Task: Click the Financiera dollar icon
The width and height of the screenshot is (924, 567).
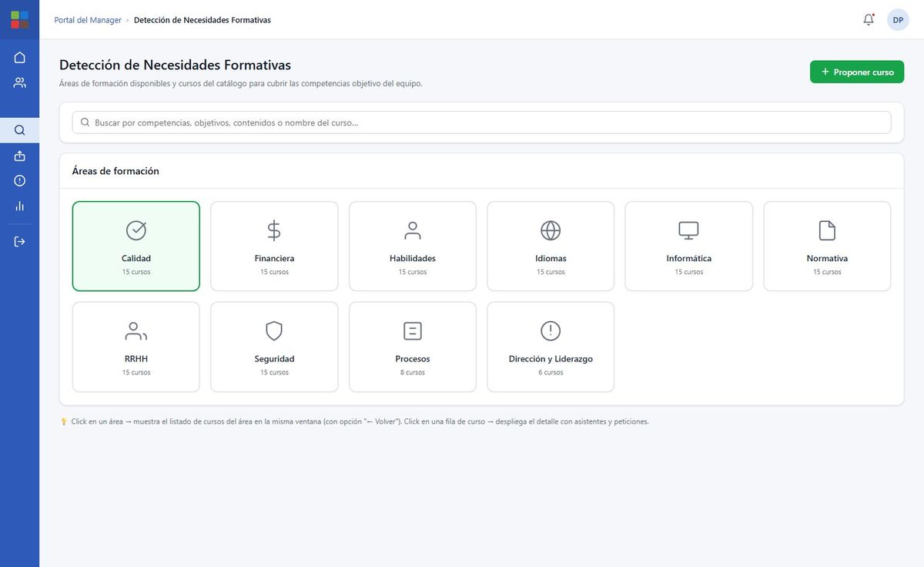Action: point(274,230)
